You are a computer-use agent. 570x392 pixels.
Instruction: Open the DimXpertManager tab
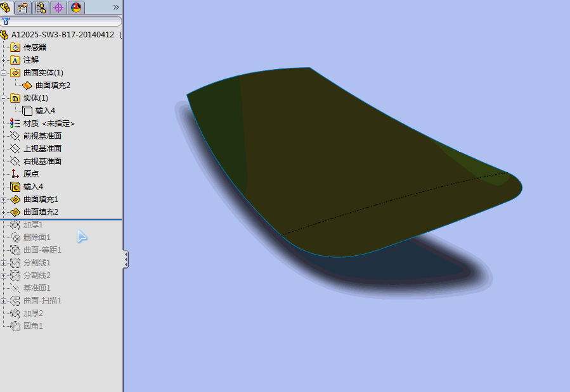pyautogui.click(x=58, y=8)
